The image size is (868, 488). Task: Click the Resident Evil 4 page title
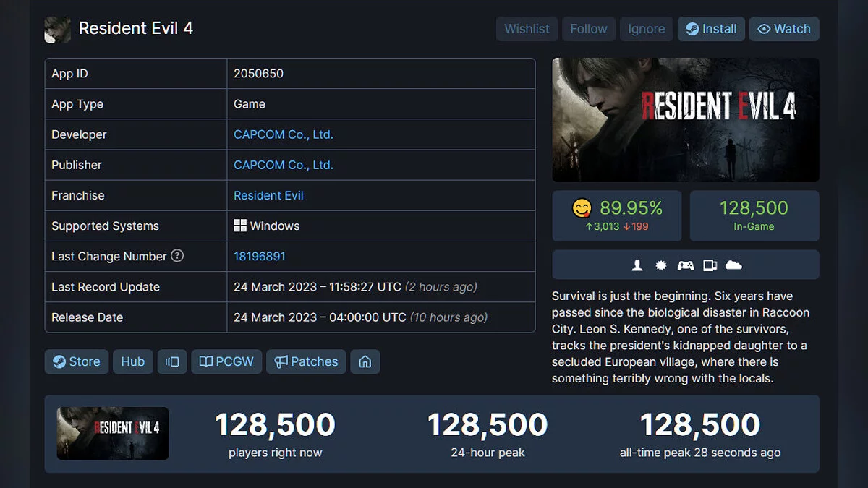(136, 29)
